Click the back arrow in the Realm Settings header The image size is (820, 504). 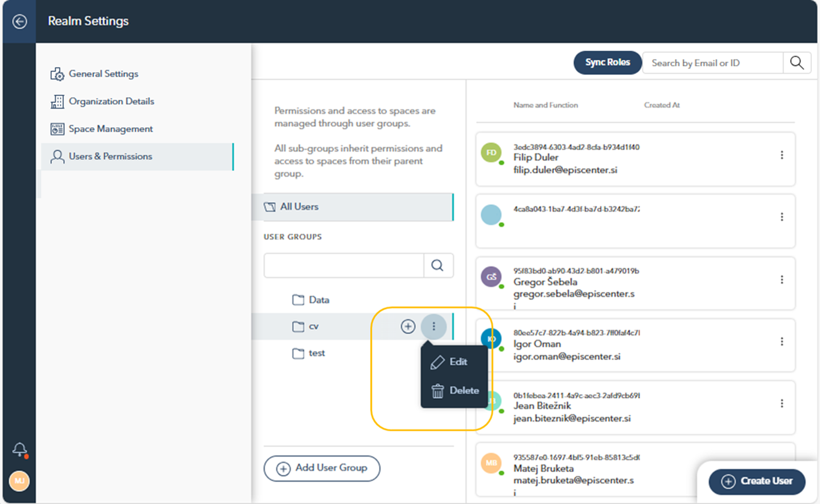[19, 21]
